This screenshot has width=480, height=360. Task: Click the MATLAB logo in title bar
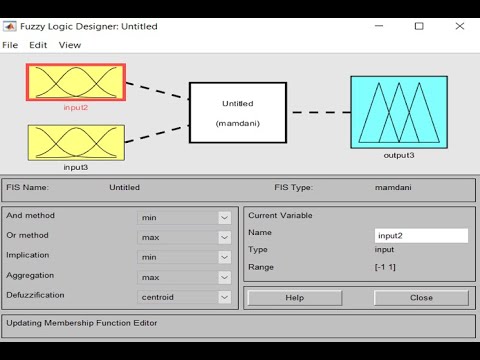coord(9,26)
